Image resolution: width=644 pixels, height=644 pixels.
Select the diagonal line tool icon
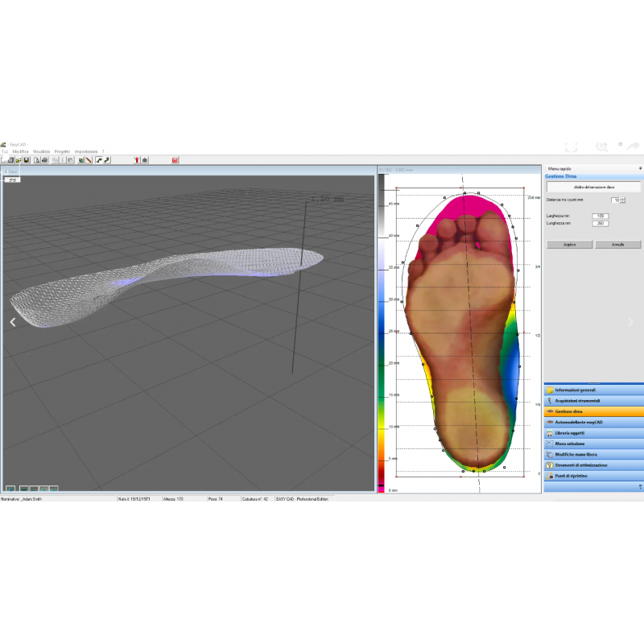(x=89, y=160)
